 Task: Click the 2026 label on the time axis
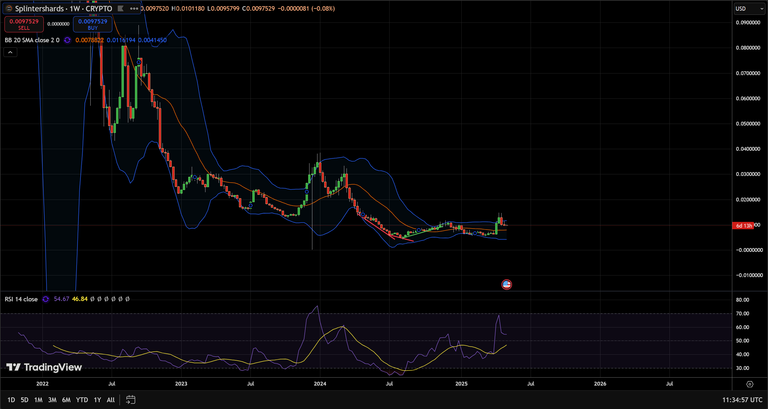point(600,384)
